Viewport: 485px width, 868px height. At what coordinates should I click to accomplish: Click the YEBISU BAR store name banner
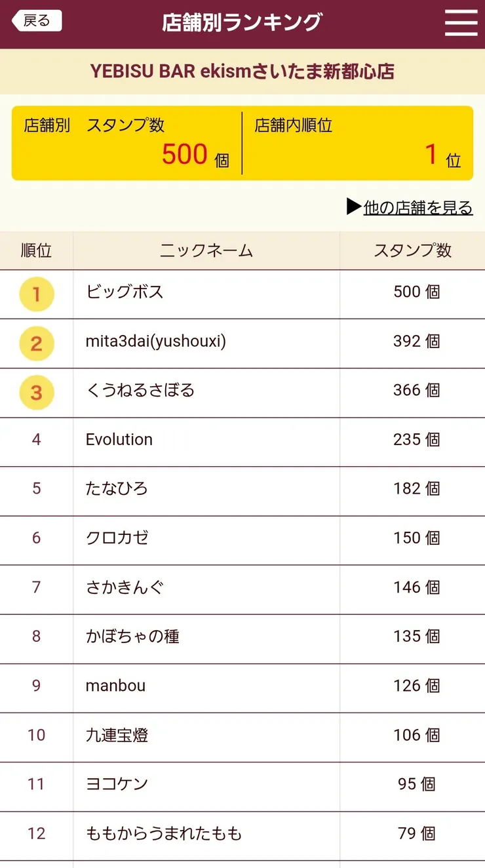[242, 71]
